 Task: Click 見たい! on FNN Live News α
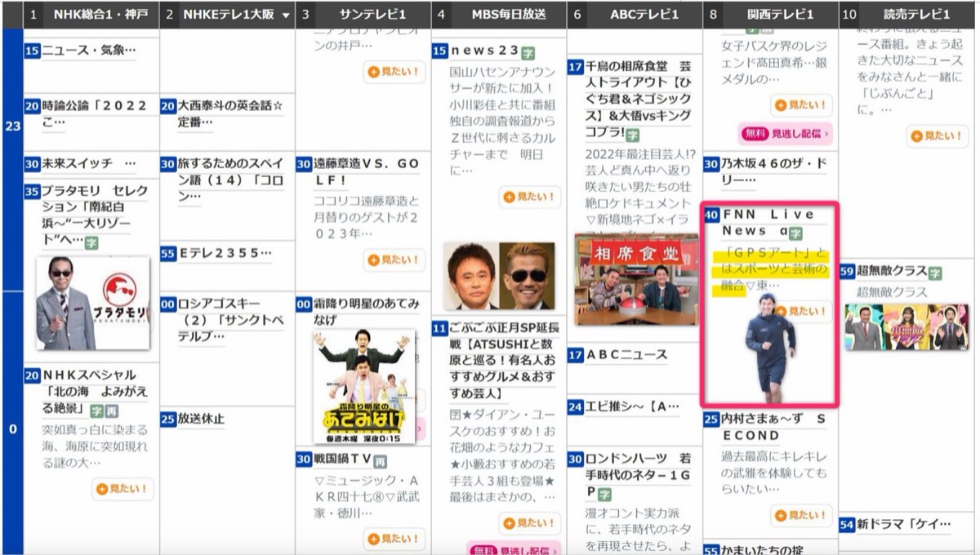(802, 311)
